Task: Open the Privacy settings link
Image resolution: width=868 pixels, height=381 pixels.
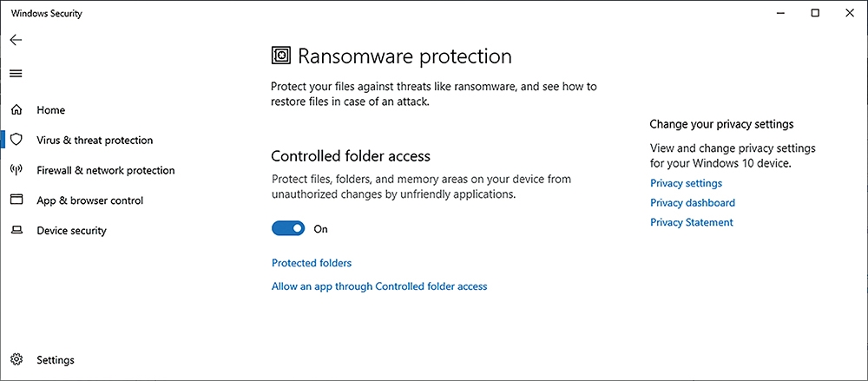Action: 686,183
